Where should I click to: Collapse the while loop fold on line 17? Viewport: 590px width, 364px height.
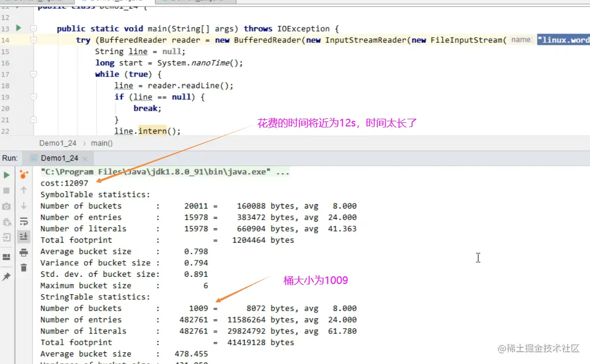[x=34, y=74]
